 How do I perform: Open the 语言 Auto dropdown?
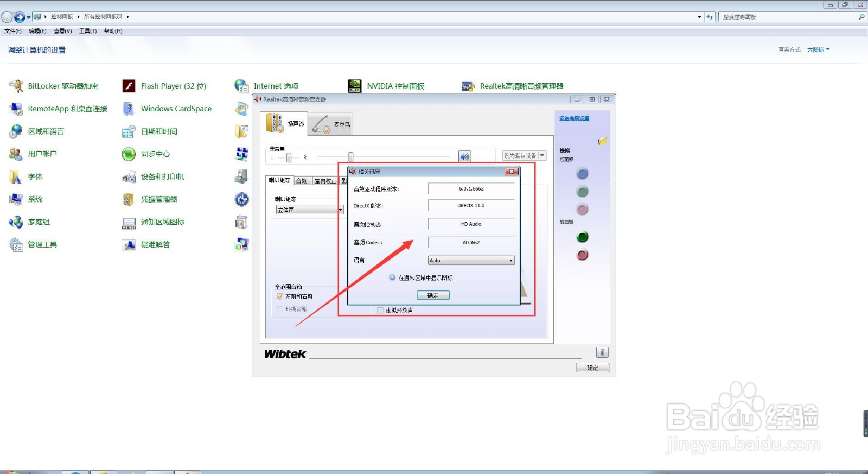coord(471,261)
